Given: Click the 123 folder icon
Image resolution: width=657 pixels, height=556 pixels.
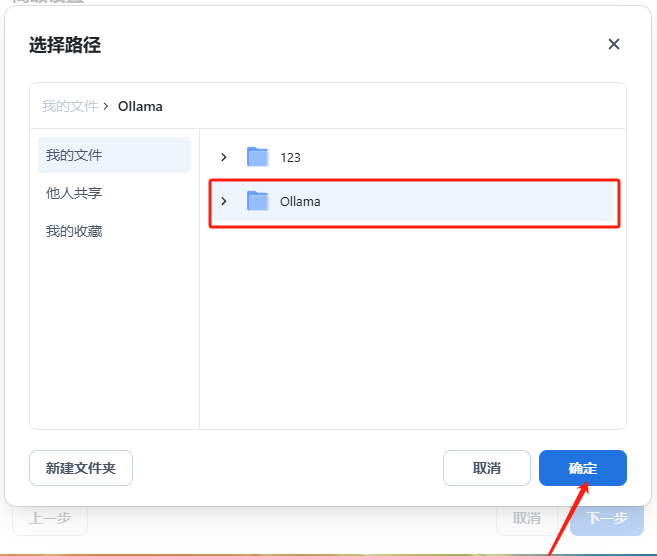Looking at the screenshot, I should coord(258,157).
